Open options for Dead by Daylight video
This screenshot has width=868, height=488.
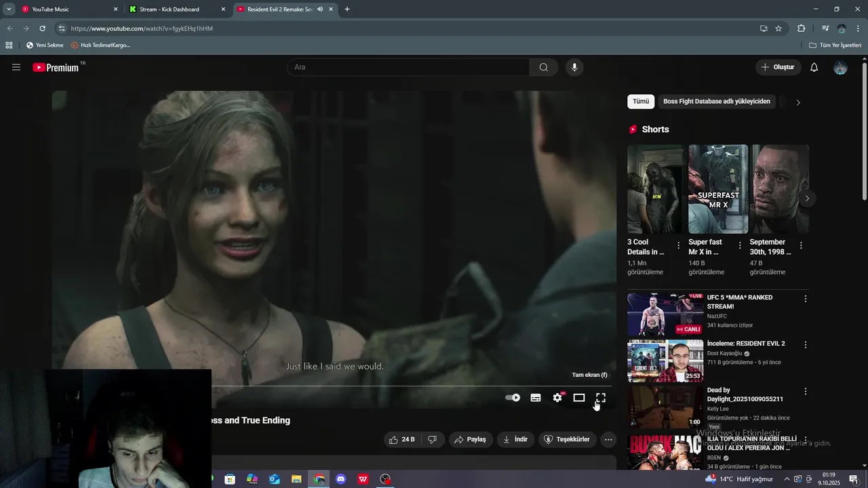pos(806,391)
